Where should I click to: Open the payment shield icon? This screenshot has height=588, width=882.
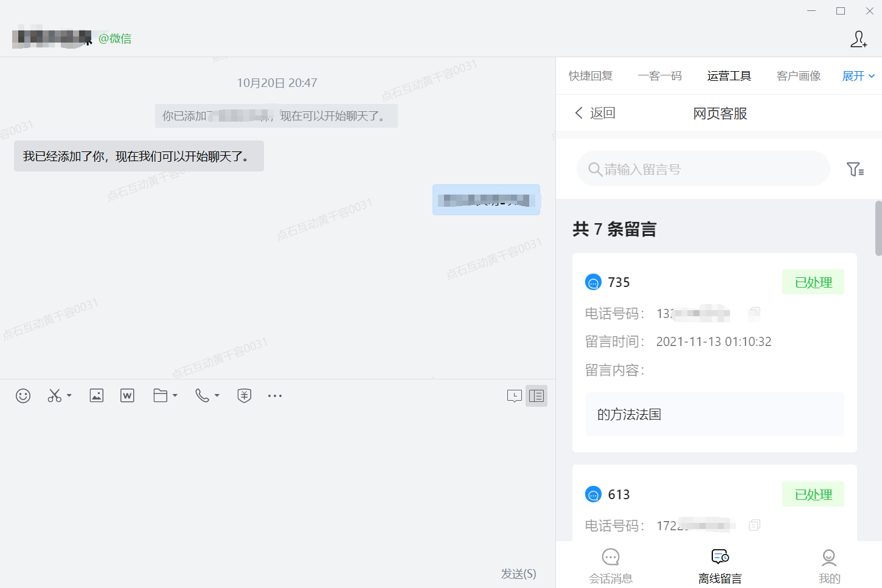click(x=245, y=396)
